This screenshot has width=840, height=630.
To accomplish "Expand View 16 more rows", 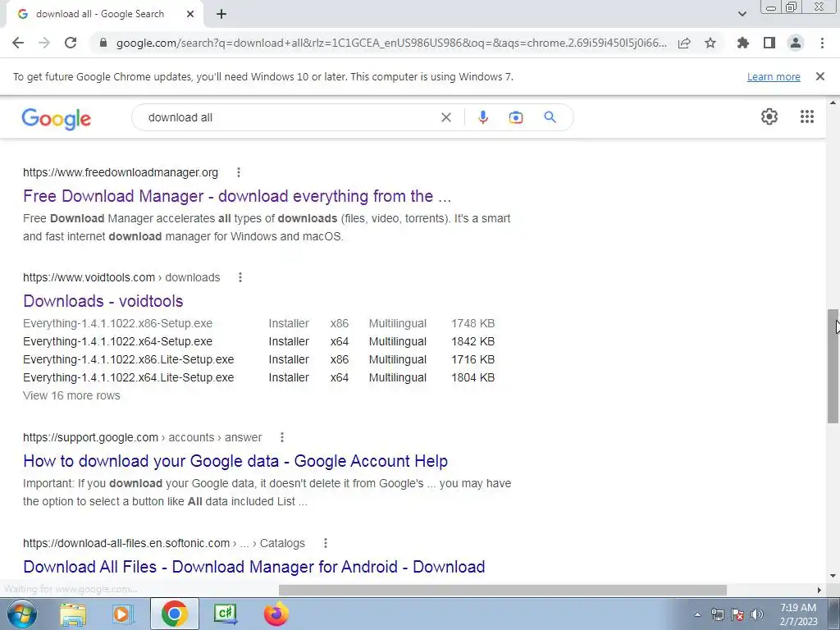I will coord(71,396).
